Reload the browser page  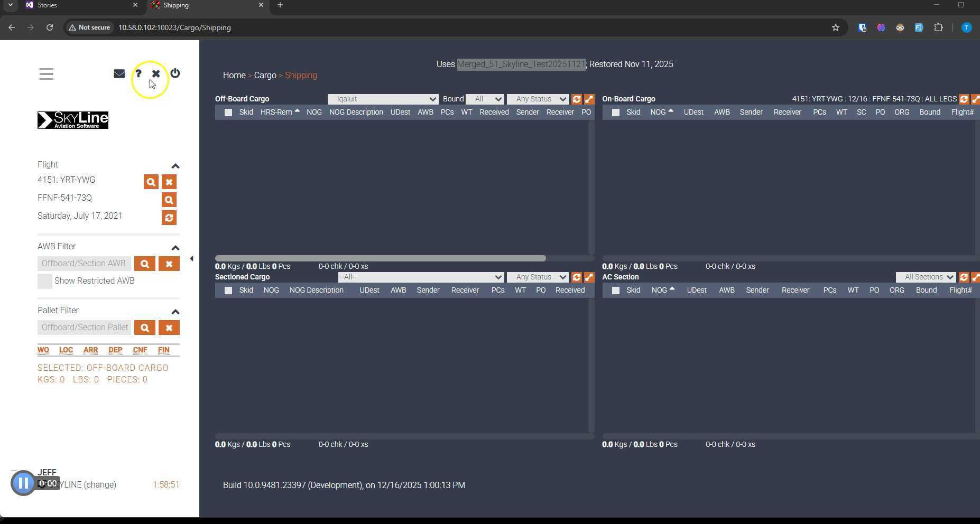[x=50, y=27]
